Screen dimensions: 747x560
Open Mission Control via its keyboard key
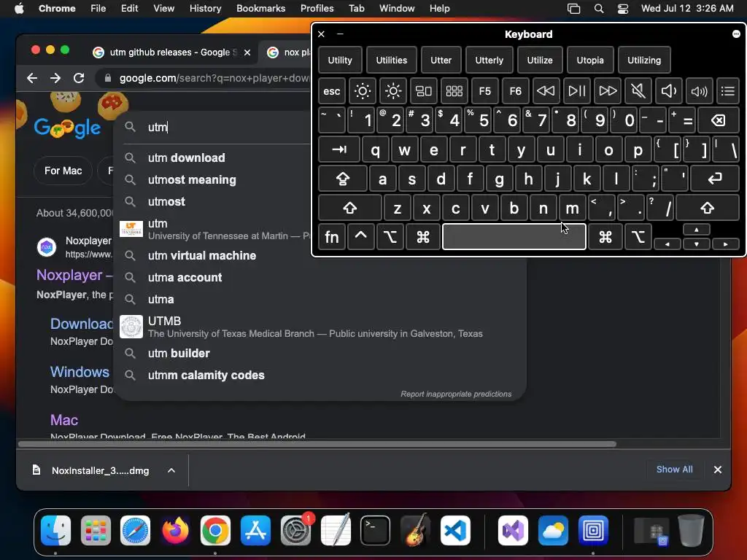[424, 90]
